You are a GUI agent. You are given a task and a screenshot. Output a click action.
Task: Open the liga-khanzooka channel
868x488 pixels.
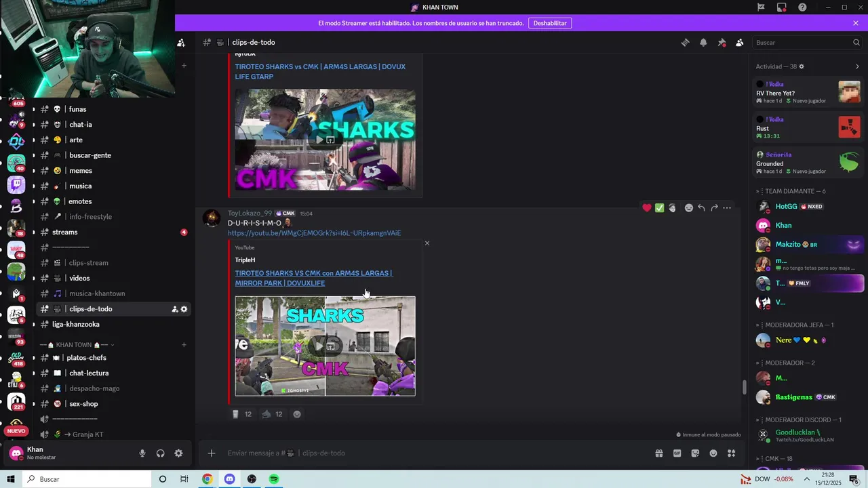click(112, 324)
